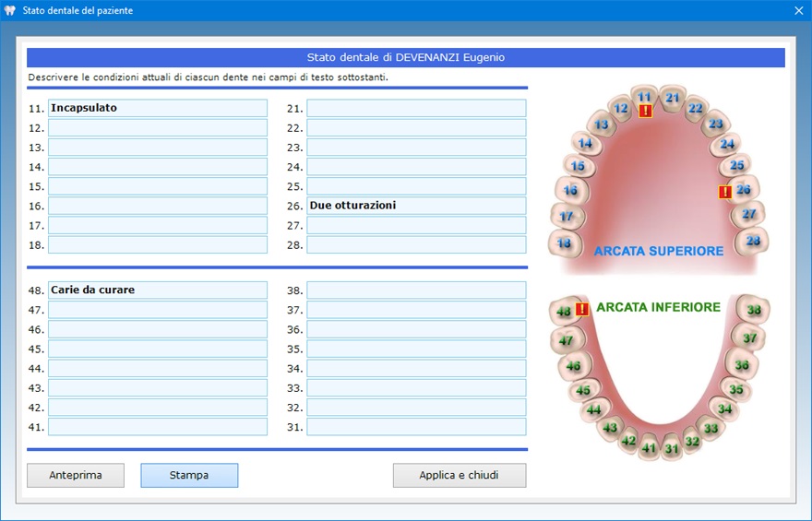Select tooth 28 in the upper arch diagram
This screenshot has height=521, width=812.
pyautogui.click(x=753, y=241)
